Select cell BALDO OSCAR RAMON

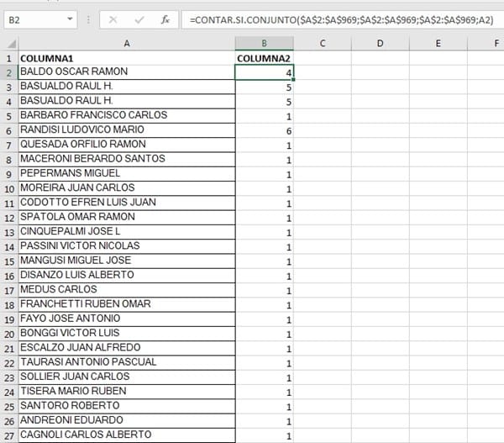coord(127,72)
